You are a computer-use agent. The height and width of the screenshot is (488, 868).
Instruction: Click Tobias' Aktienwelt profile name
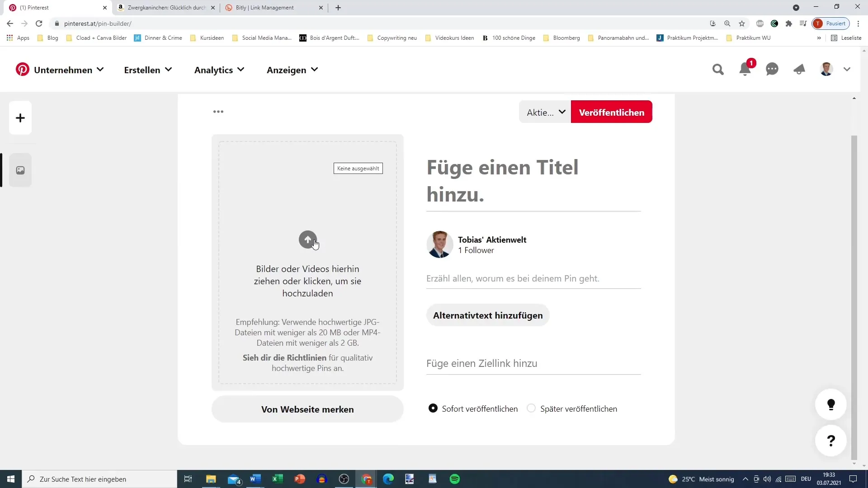point(492,240)
